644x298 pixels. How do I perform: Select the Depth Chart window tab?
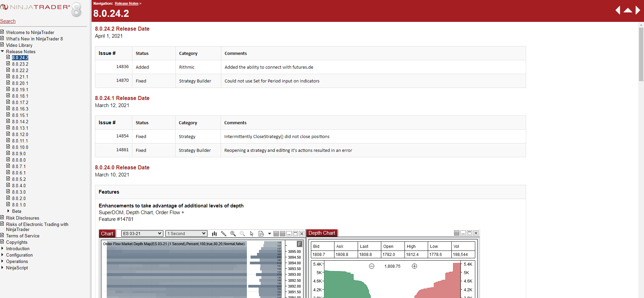coord(322,233)
